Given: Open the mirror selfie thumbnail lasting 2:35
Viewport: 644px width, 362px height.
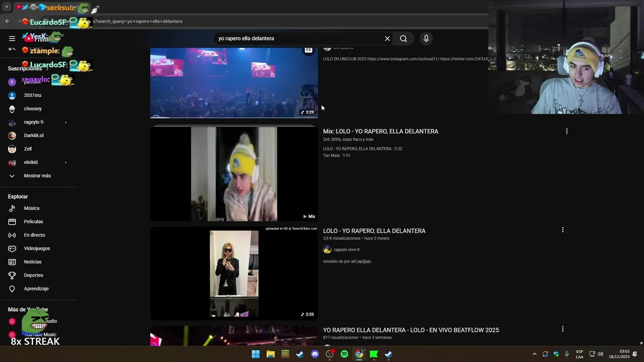Looking at the screenshot, I should pos(234,273).
